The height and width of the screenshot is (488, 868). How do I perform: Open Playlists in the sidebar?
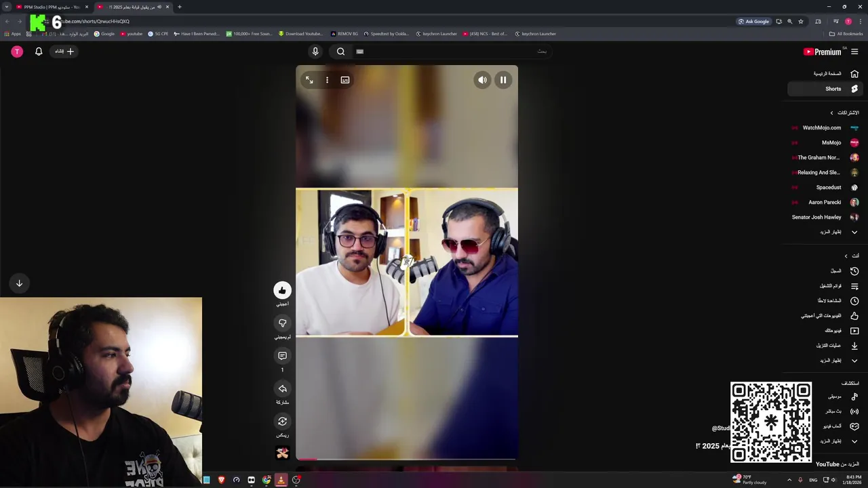(x=825, y=286)
